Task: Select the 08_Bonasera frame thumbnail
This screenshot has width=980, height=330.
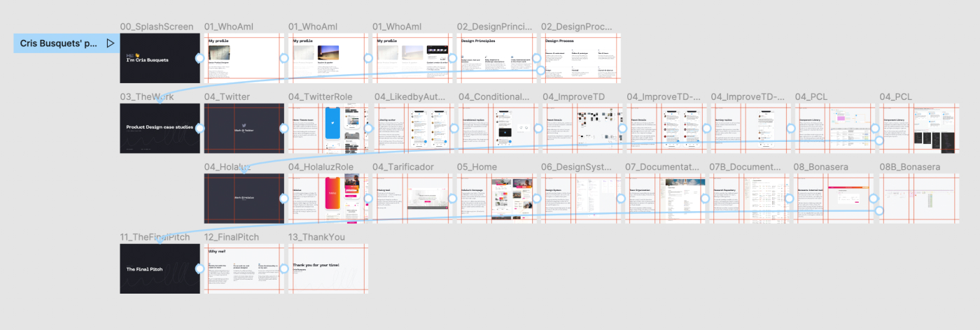Action: tap(834, 199)
